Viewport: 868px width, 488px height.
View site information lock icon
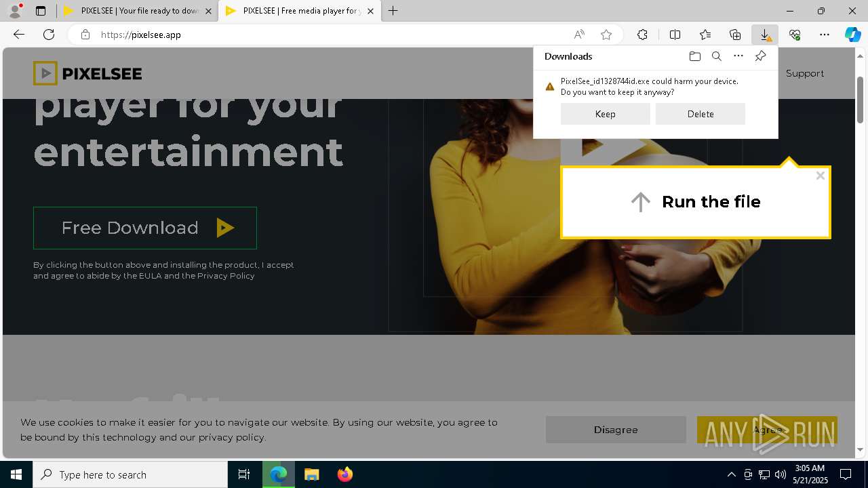(x=85, y=35)
